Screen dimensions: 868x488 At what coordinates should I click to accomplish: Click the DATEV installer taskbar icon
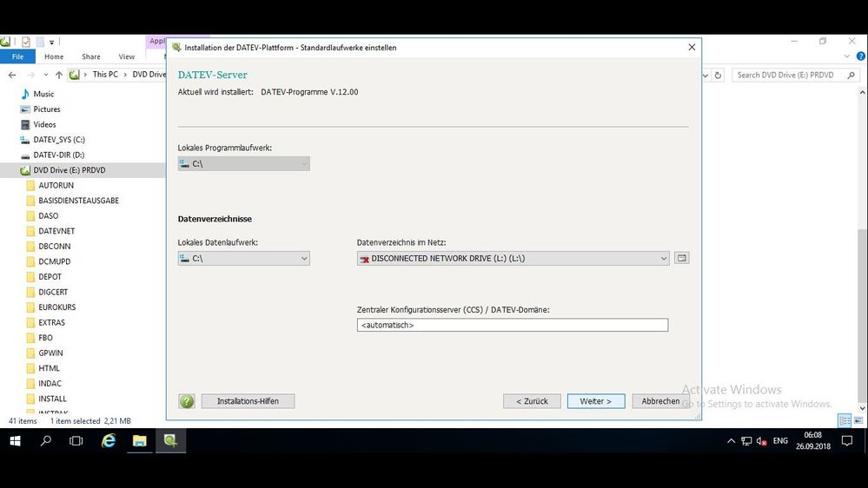170,441
